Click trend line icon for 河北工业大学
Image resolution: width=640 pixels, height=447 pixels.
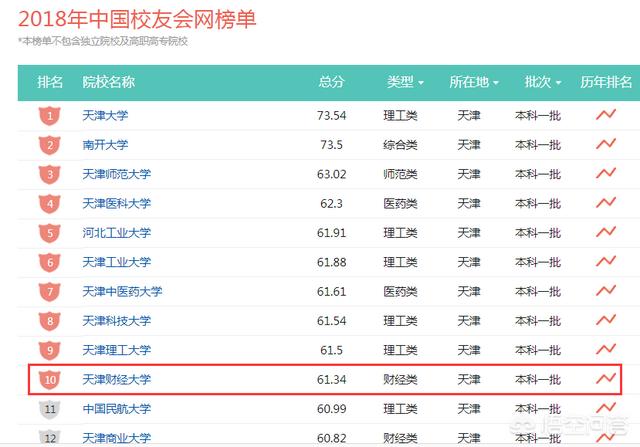[605, 232]
